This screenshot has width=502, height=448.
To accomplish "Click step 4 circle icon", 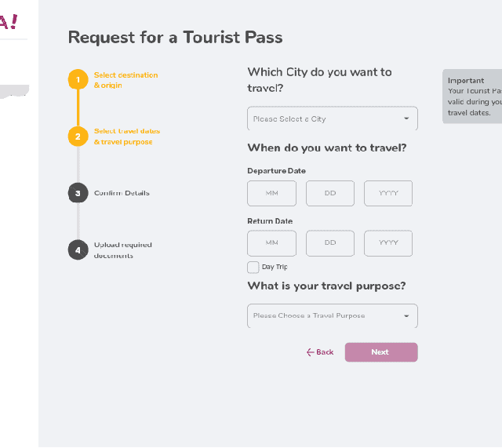I will (x=78, y=249).
